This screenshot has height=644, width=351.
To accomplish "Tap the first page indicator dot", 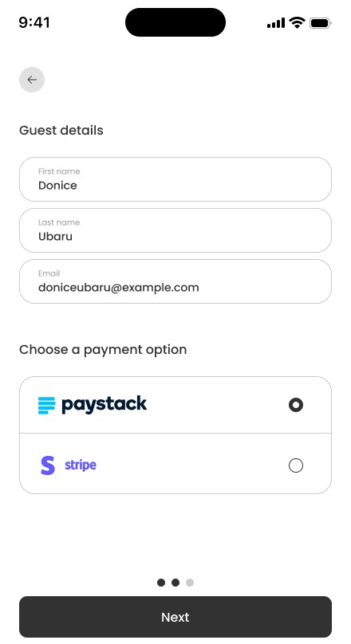I will click(x=161, y=583).
